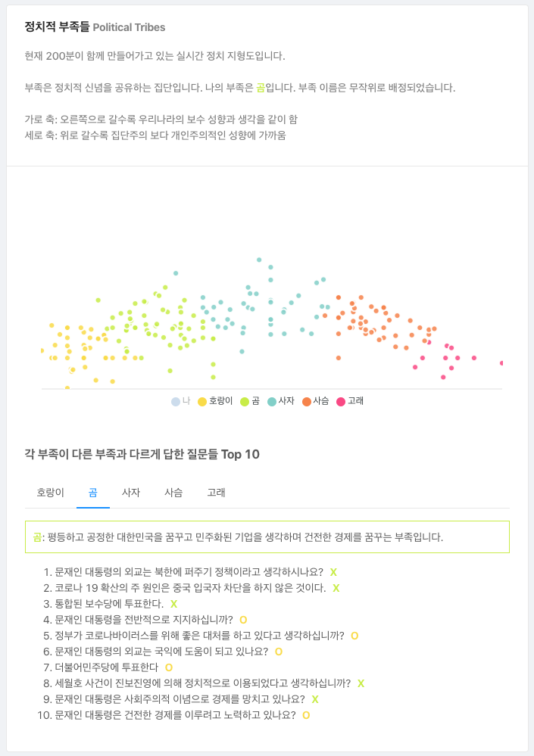534x756 pixels.
Task: Click the green 곰 highlighted tribe name
Action: pos(261,88)
